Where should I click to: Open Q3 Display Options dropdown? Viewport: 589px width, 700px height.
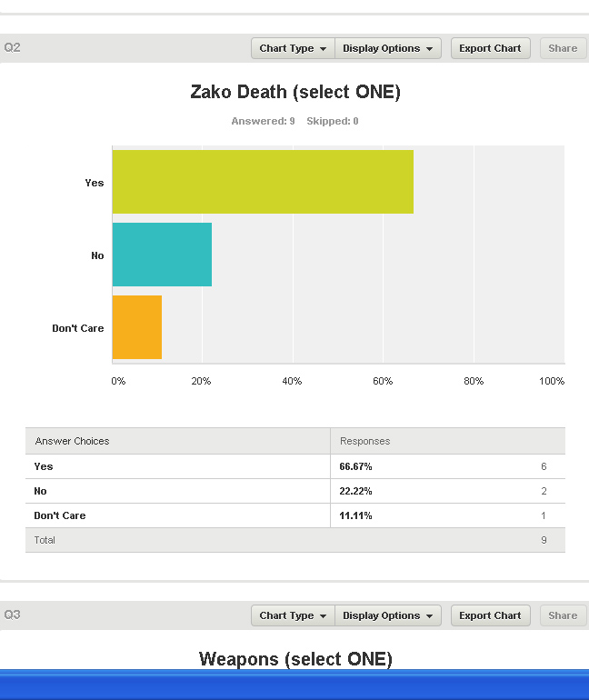coord(388,615)
